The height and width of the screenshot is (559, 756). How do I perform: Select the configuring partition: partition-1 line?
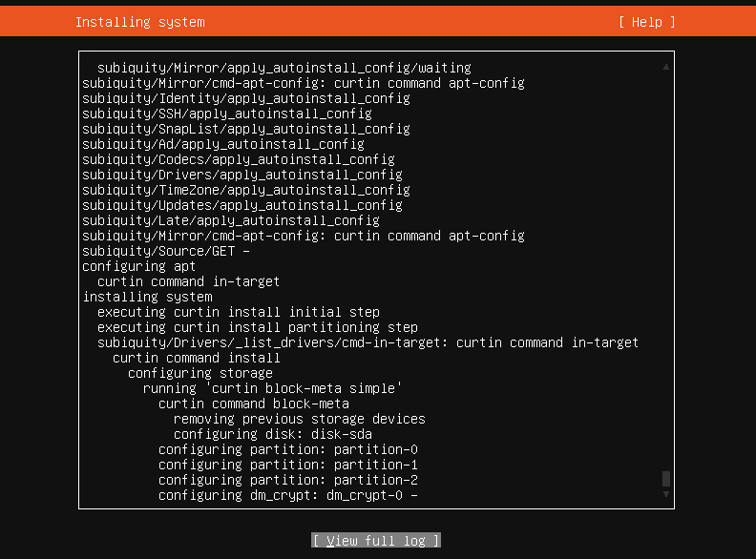pyautogui.click(x=287, y=465)
